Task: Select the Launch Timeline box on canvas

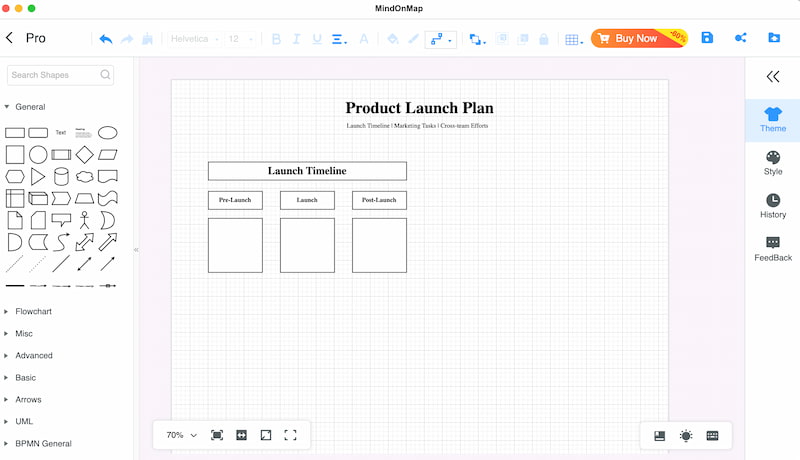Action: click(307, 171)
